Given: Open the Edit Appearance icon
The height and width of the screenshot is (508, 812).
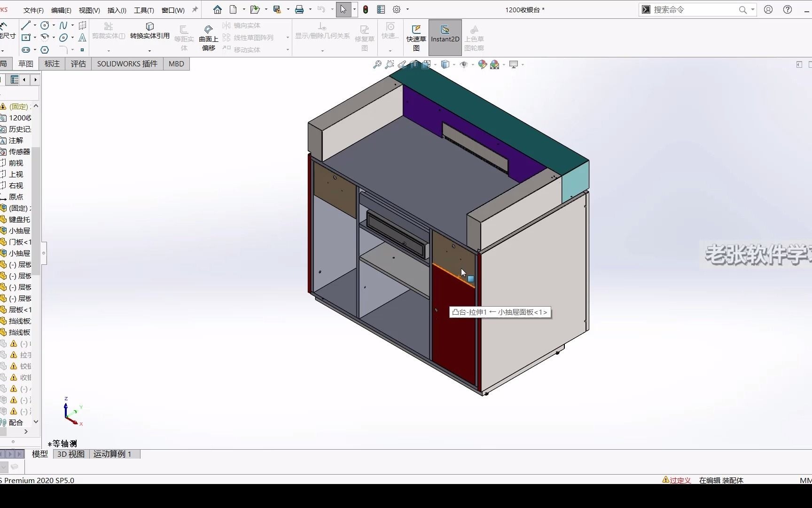Looking at the screenshot, I should (482, 64).
